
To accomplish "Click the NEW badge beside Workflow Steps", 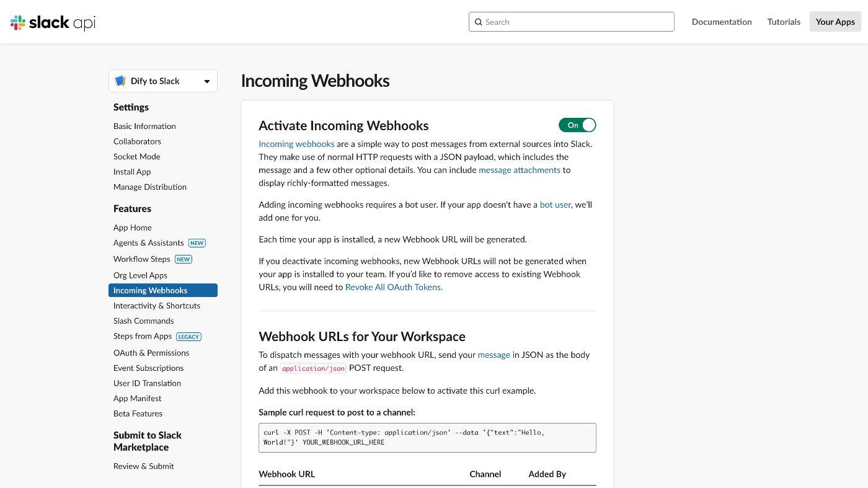I will [x=184, y=259].
